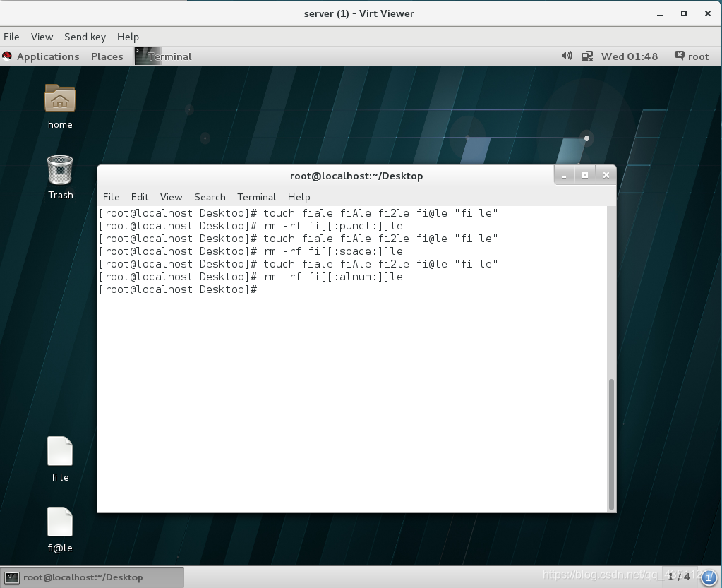Viewport: 722px width, 588px height.
Task: Click the volume speaker icon in top panel
Action: click(567, 56)
